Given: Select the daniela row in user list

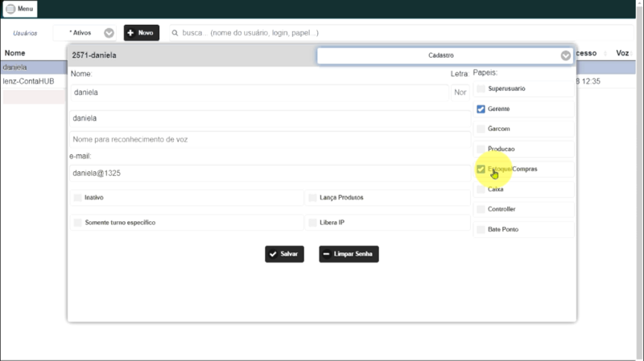Looking at the screenshot, I should [34, 68].
